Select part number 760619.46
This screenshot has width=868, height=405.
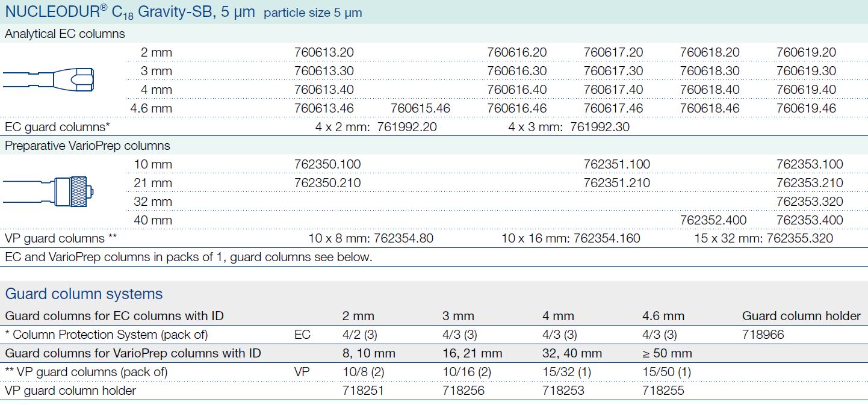[x=806, y=108]
